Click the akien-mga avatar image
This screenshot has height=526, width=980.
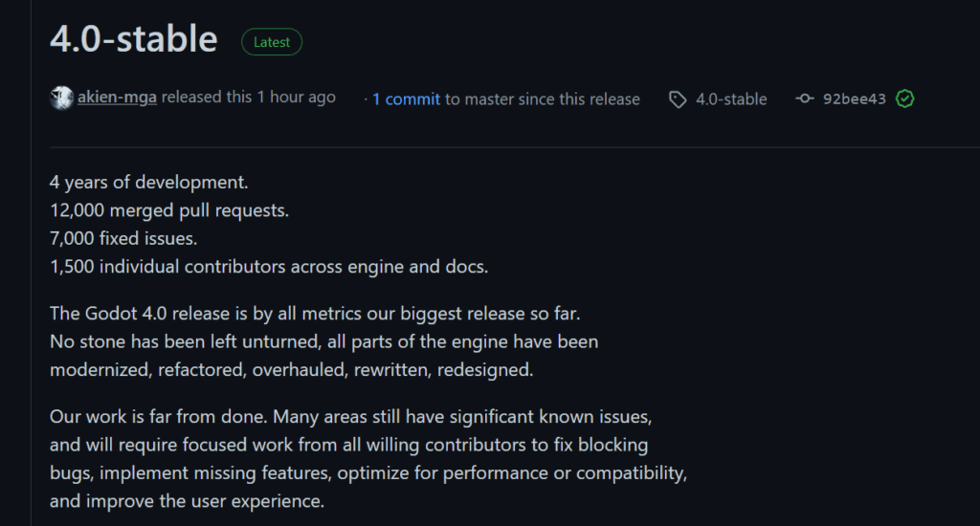[x=61, y=98]
